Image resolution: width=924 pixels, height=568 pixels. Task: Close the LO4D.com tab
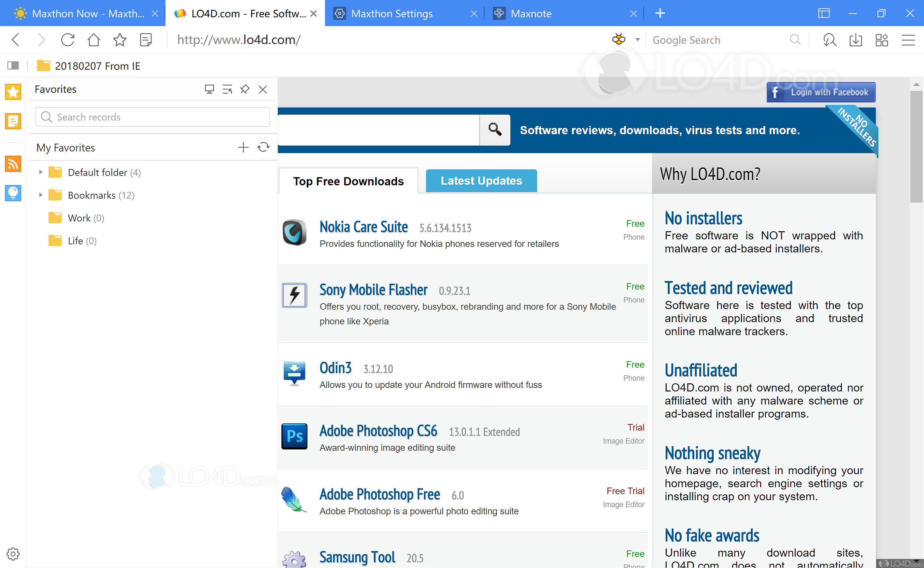click(x=314, y=14)
